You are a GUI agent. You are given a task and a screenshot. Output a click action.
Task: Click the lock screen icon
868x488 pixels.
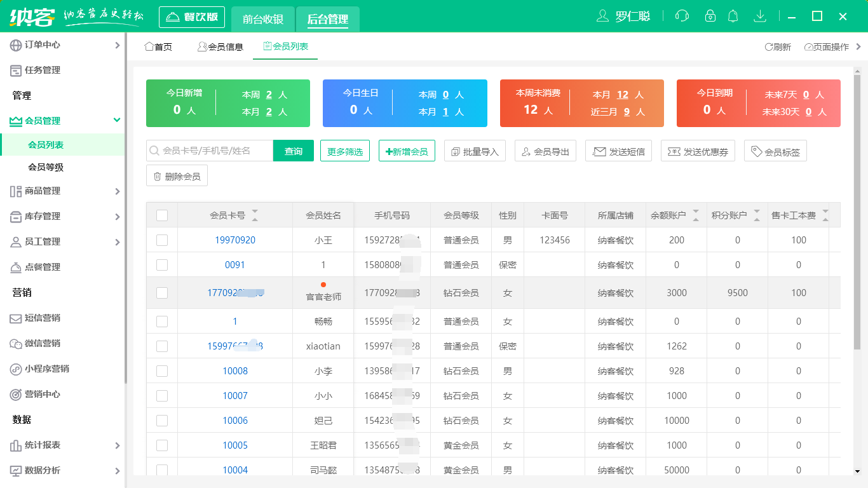[x=710, y=17]
